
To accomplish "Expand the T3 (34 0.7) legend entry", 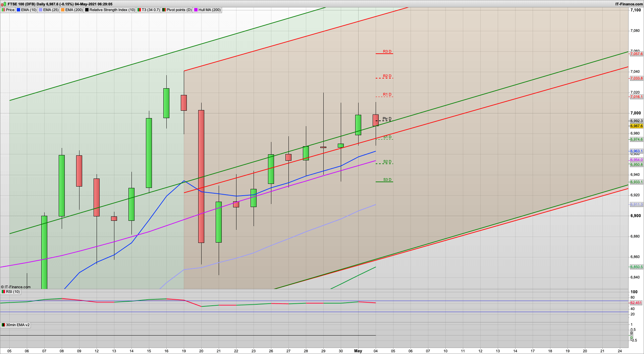I will tap(150, 10).
